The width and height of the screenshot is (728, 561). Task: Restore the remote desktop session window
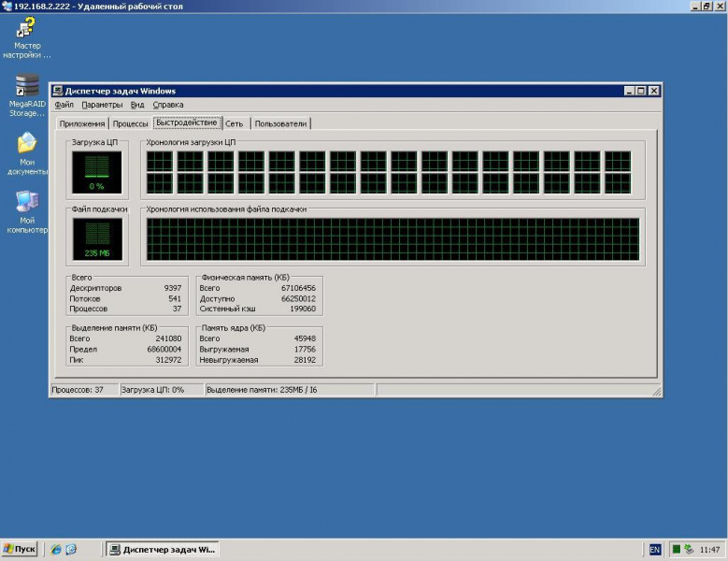click(x=707, y=6)
